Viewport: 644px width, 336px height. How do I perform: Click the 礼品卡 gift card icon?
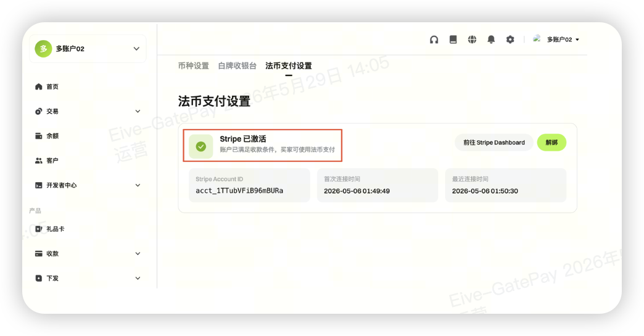coord(39,229)
